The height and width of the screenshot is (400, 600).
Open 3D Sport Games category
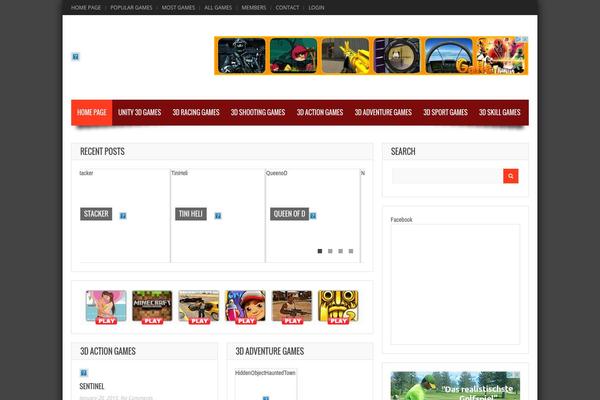[x=445, y=113]
